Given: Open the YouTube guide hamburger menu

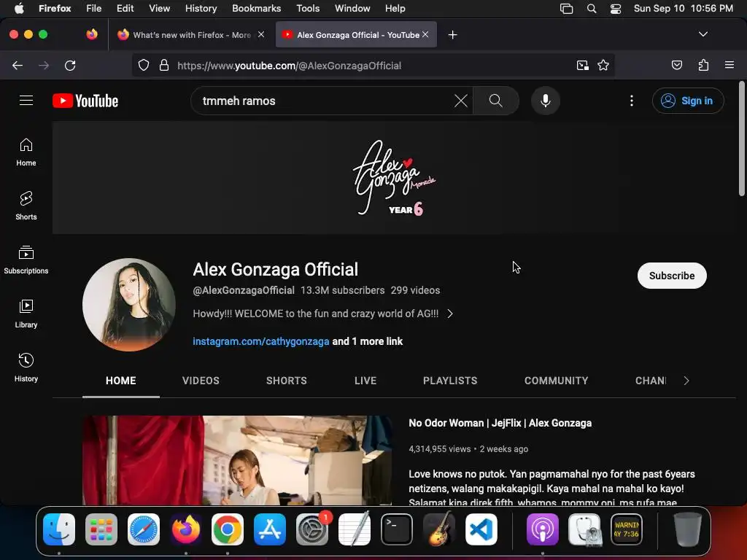Looking at the screenshot, I should [x=26, y=101].
